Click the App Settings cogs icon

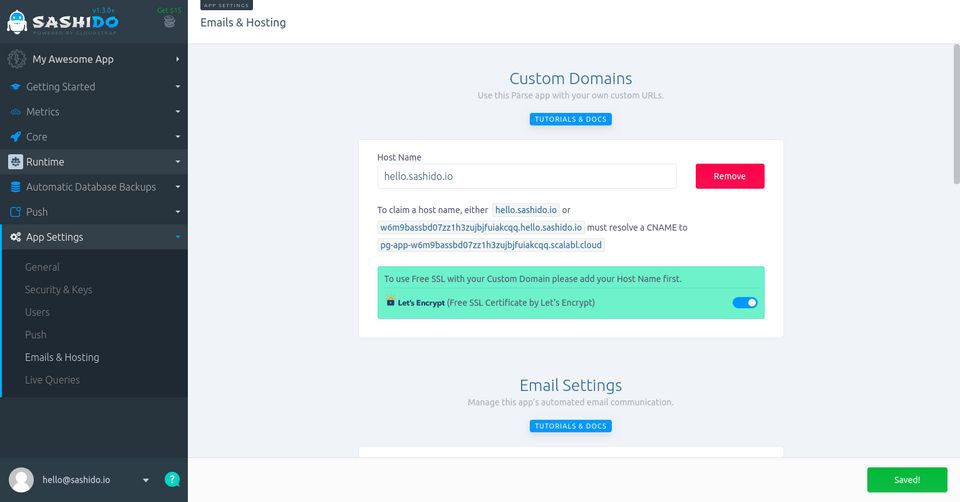[16, 237]
